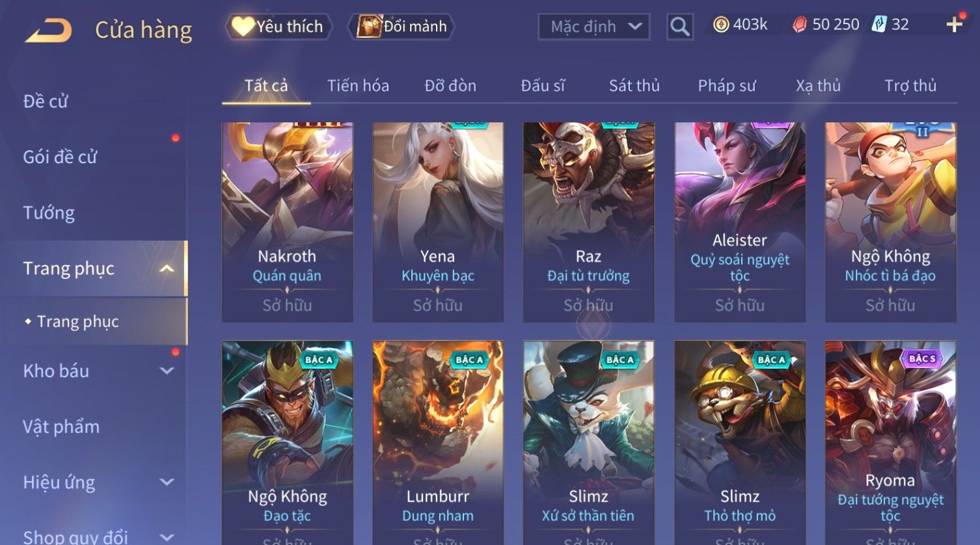This screenshot has width=980, height=545.
Task: Open the search magnifier icon
Action: tap(679, 27)
